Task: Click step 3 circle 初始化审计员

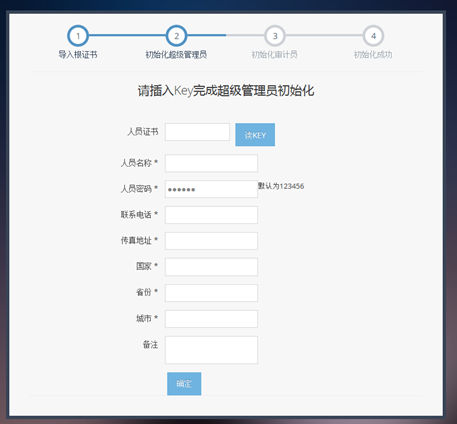Action: click(275, 36)
